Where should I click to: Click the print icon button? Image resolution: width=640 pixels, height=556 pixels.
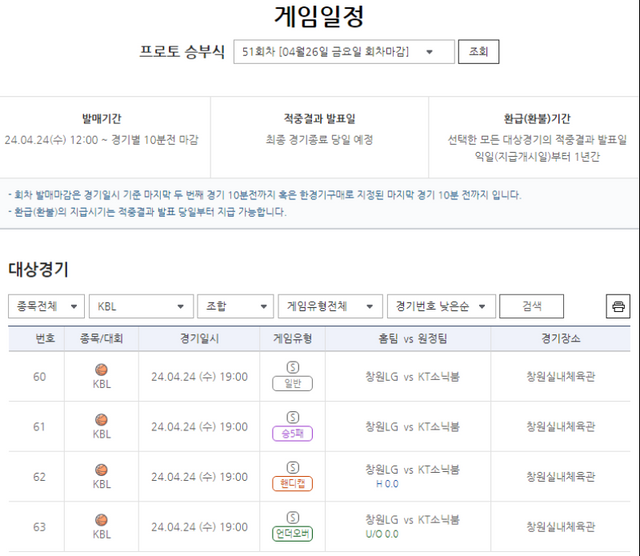618,306
